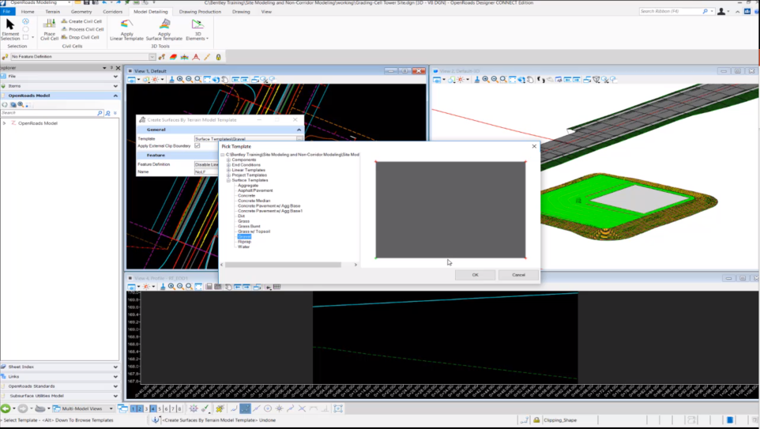
Task: Collapse Surface Templates node in Pick Template
Action: [x=229, y=180]
